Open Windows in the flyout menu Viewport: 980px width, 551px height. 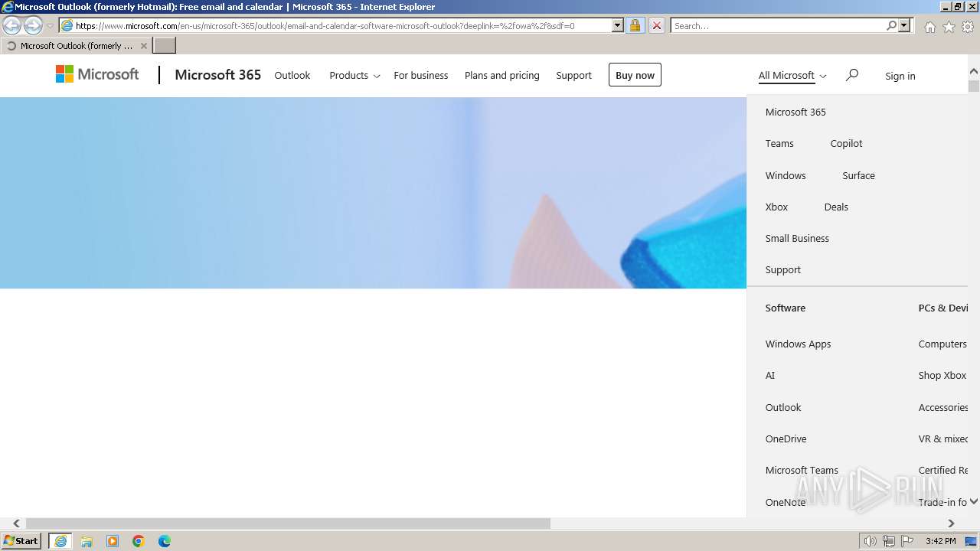point(786,175)
